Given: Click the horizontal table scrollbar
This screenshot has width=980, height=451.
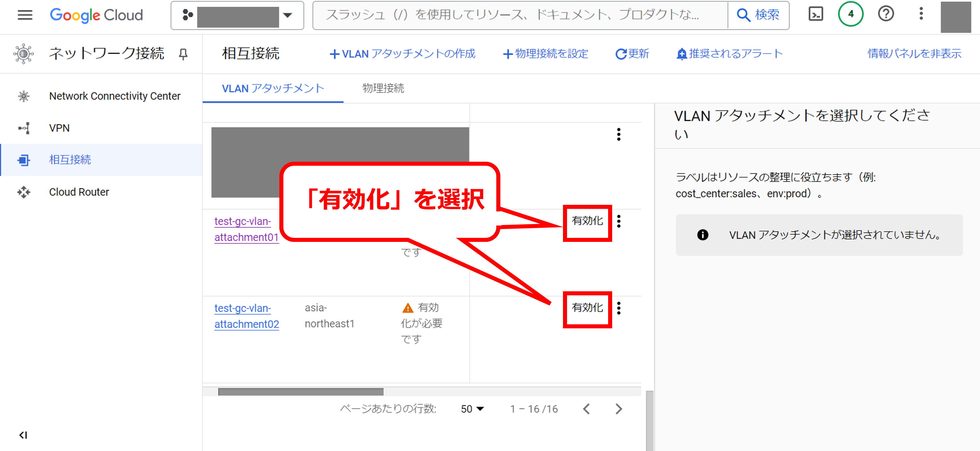Looking at the screenshot, I should point(301,392).
